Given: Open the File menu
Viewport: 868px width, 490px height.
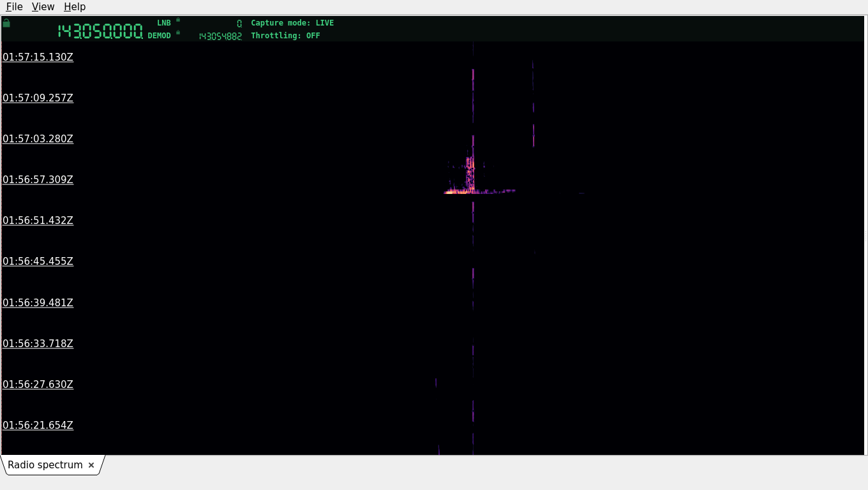Looking at the screenshot, I should (14, 6).
